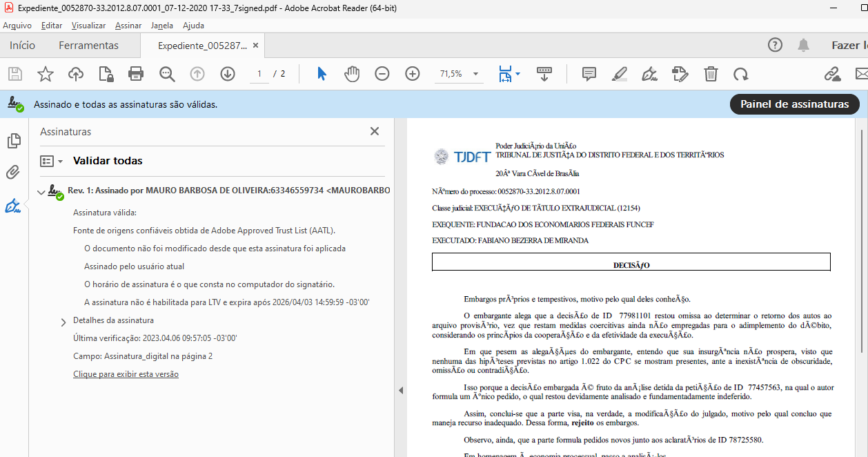868x457 pixels.
Task: Star this file as favorite
Action: click(46, 74)
